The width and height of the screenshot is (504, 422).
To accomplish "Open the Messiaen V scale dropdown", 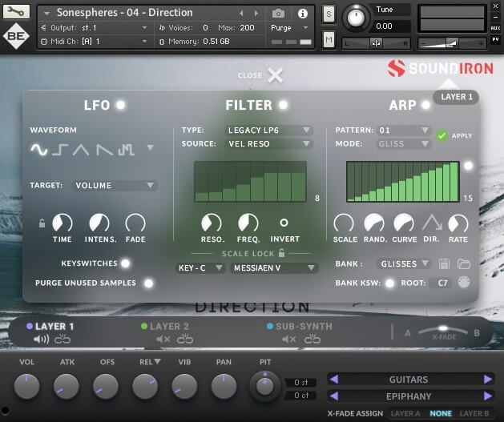I will 274,267.
